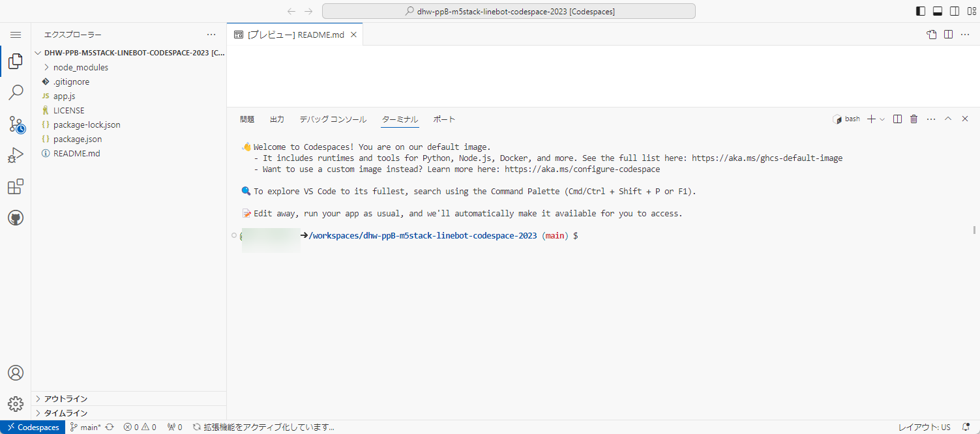Click the go forward arrow in title bar

pos(308,11)
